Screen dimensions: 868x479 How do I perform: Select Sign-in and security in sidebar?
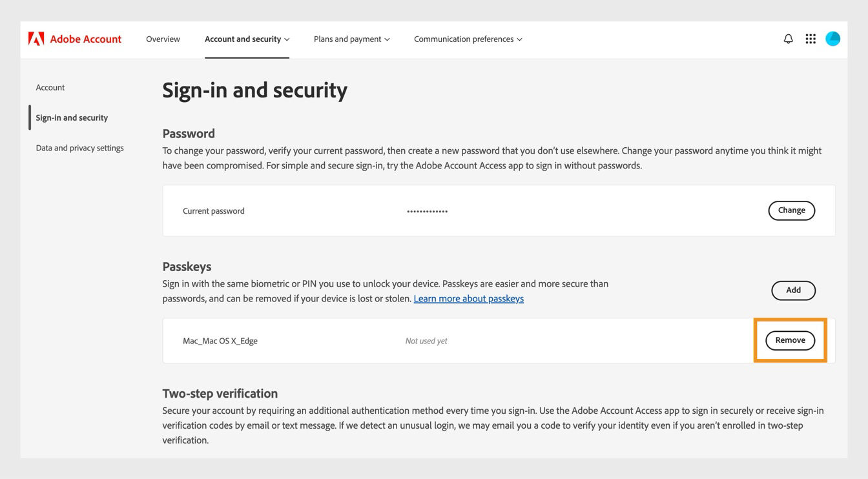[71, 117]
